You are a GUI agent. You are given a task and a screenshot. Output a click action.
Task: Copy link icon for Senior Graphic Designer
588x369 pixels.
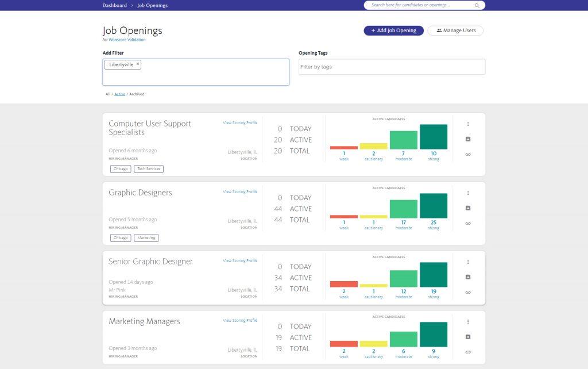[468, 292]
